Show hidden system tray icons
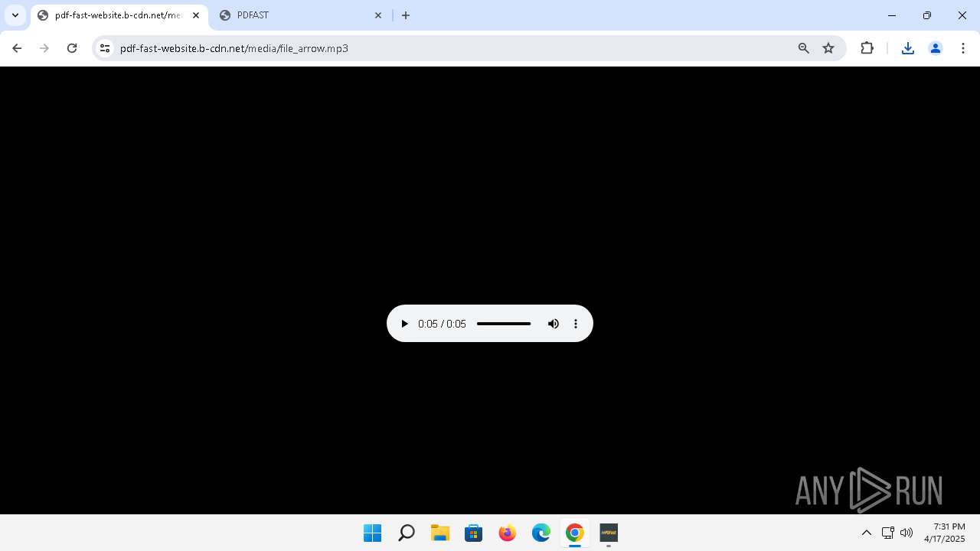The image size is (980, 551). (x=867, y=533)
